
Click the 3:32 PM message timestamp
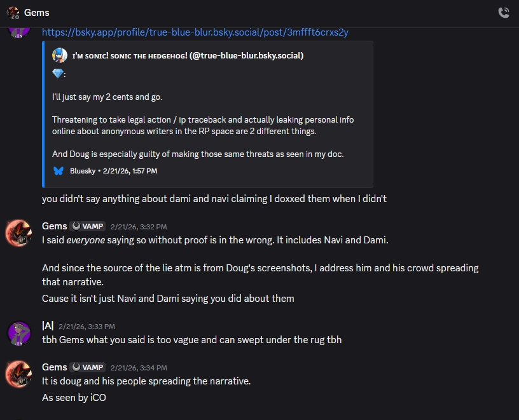[139, 226]
